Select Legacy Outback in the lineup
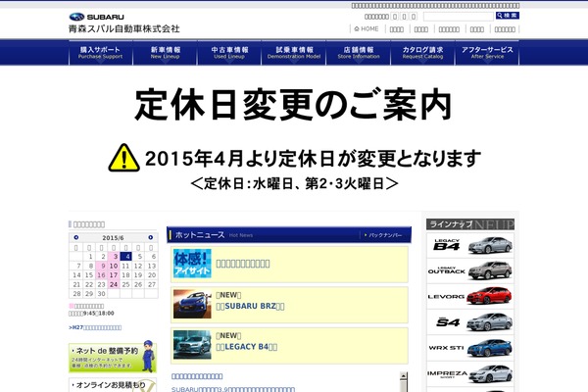The height and width of the screenshot is (392, 588). 470,270
